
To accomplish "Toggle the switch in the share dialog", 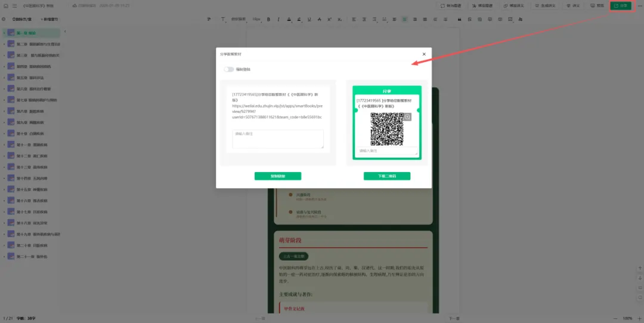I will [x=229, y=69].
